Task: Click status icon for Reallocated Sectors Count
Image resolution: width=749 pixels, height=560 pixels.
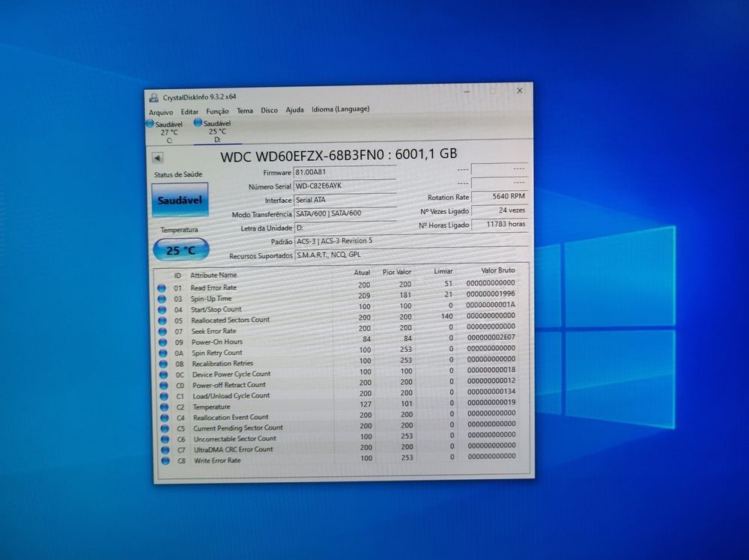Action: pyautogui.click(x=162, y=321)
